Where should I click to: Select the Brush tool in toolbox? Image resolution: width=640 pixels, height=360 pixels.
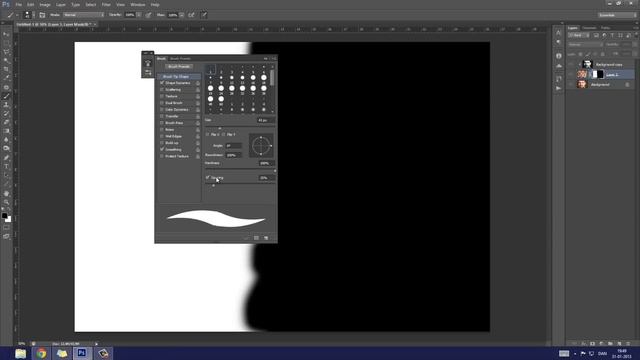[x=6, y=96]
